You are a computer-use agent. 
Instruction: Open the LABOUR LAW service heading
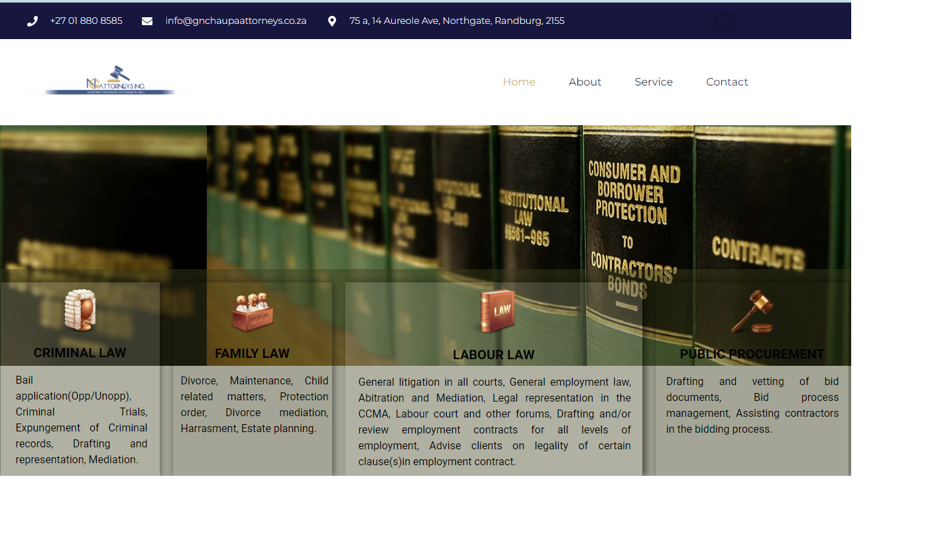[493, 355]
